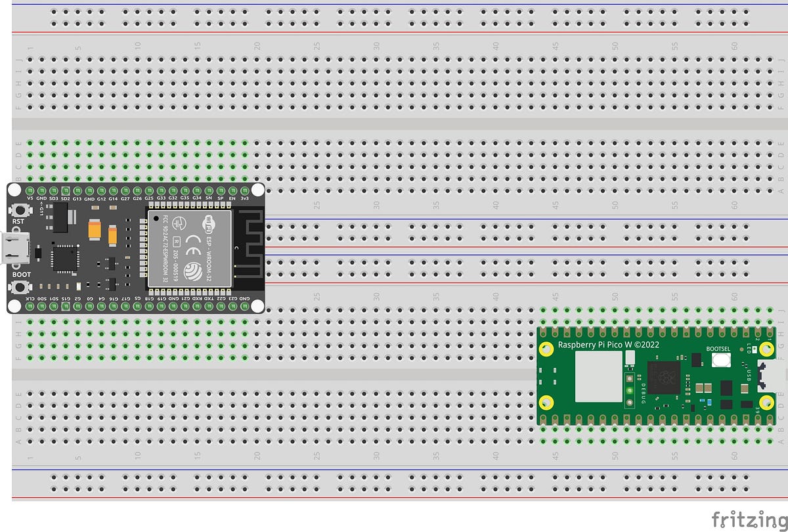Click the large orange capacitor on ESP32 board
788x532 pixels.
click(x=95, y=229)
